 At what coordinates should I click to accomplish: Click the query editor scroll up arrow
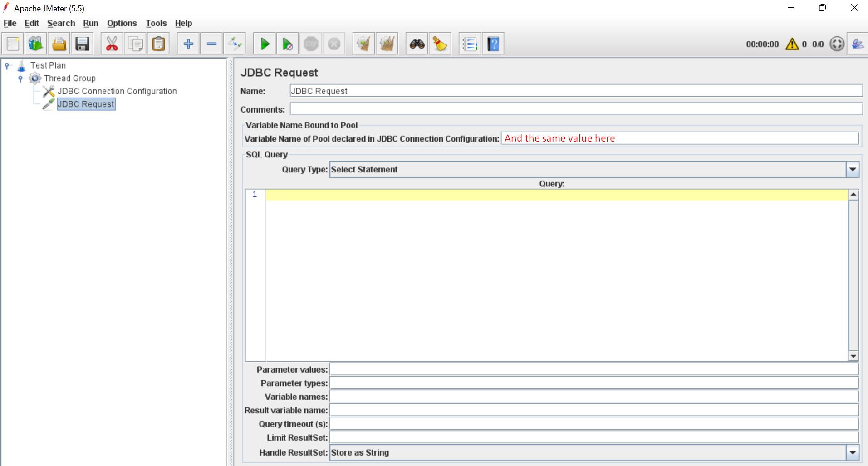tap(853, 194)
